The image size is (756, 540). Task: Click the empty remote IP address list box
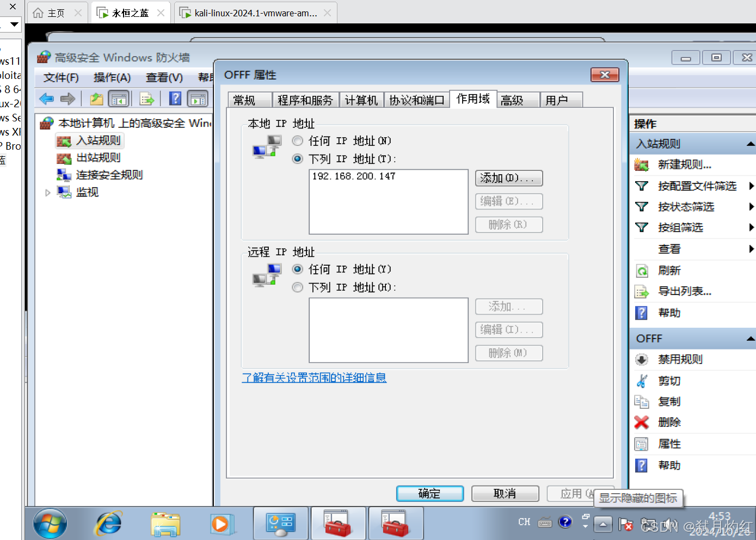(389, 330)
